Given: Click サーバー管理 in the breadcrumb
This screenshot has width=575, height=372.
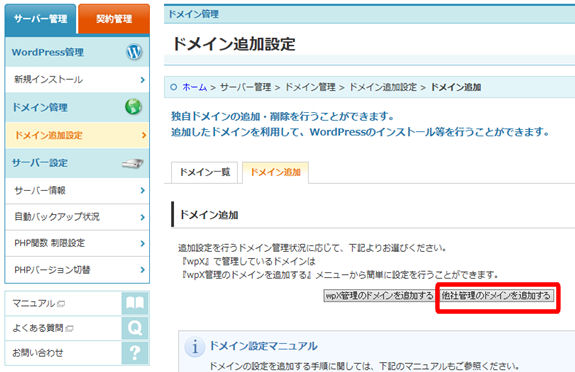Looking at the screenshot, I should pyautogui.click(x=245, y=87).
